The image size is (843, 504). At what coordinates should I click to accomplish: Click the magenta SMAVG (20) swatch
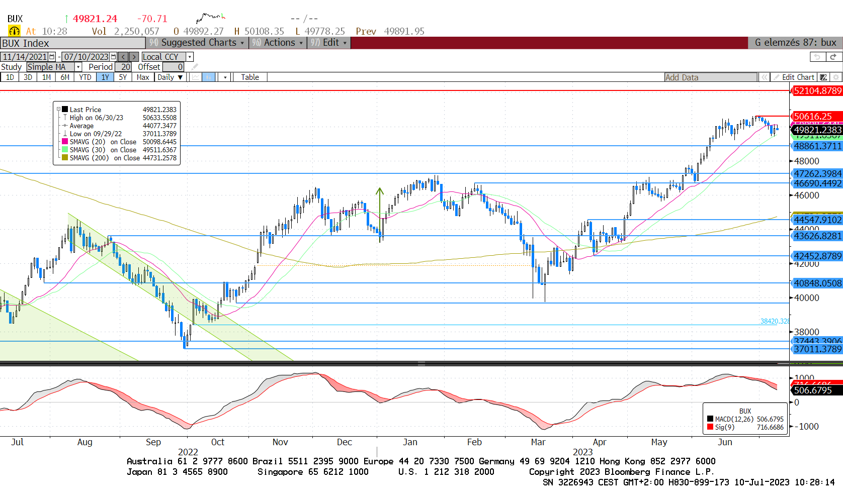click(x=65, y=142)
